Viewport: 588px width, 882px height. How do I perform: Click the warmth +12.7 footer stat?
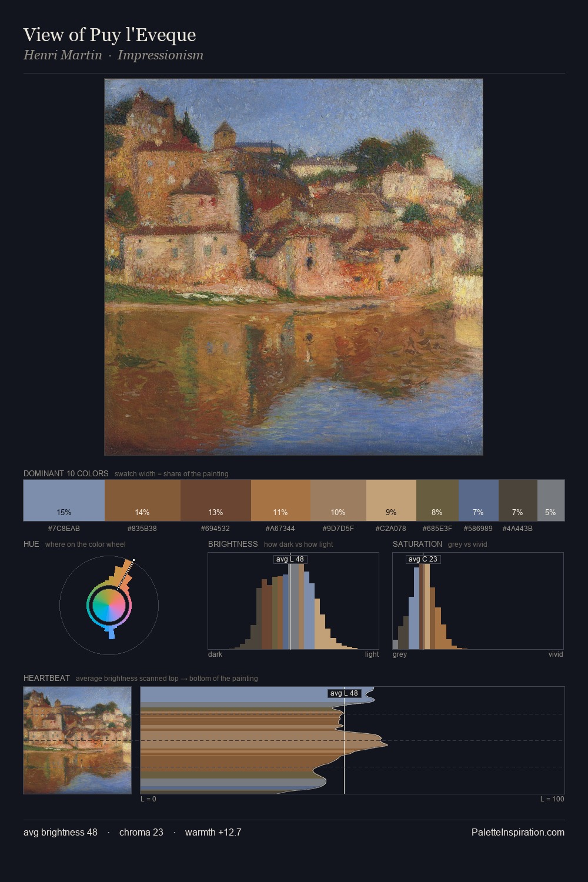pyautogui.click(x=213, y=832)
